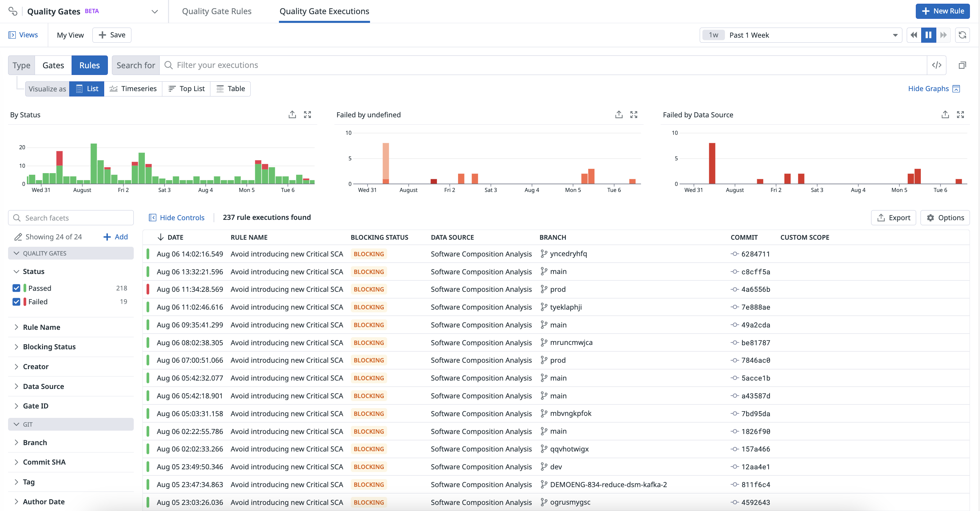Click the copy icon beside search bar

click(x=962, y=65)
